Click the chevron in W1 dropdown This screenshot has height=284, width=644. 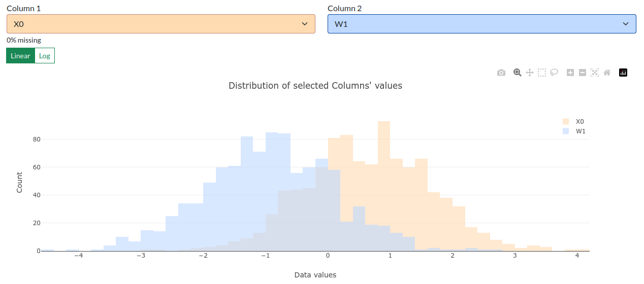(626, 24)
